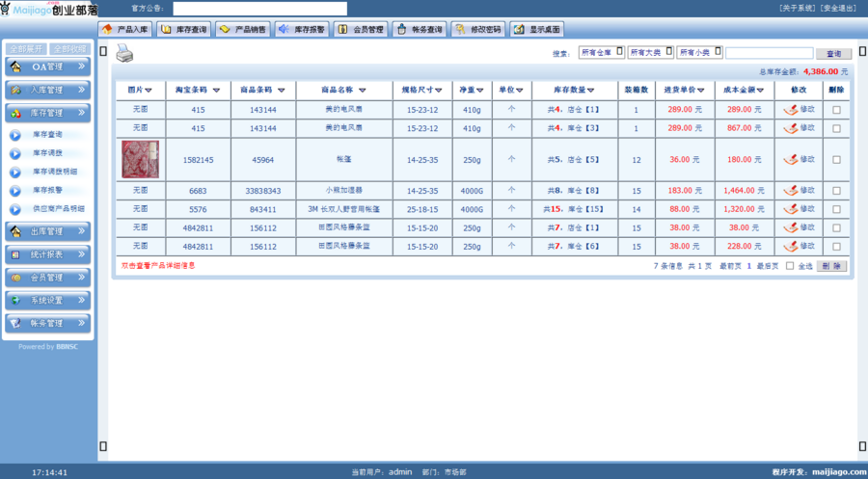868x479 pixels.
Task: Open the 所有仓库 warehouse dropdown
Action: pyautogui.click(x=600, y=52)
